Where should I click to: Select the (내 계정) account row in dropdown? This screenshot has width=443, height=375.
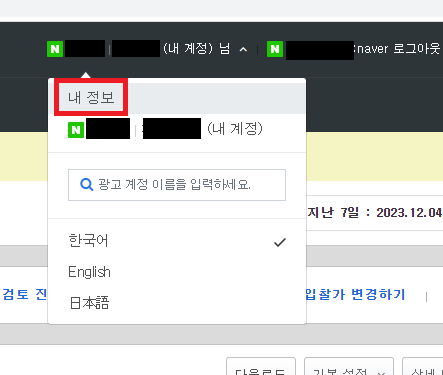[177, 129]
